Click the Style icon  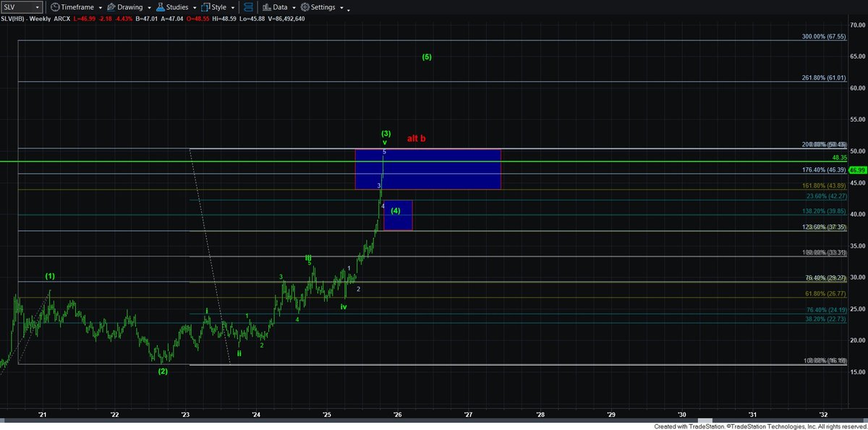(x=205, y=7)
